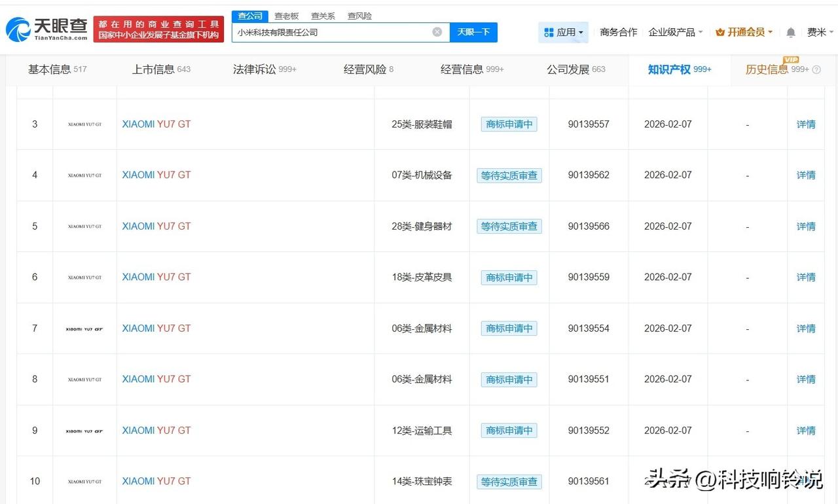Switch to the 法律诉讼 tab
Screen dimensions: 838x504
tap(264, 69)
